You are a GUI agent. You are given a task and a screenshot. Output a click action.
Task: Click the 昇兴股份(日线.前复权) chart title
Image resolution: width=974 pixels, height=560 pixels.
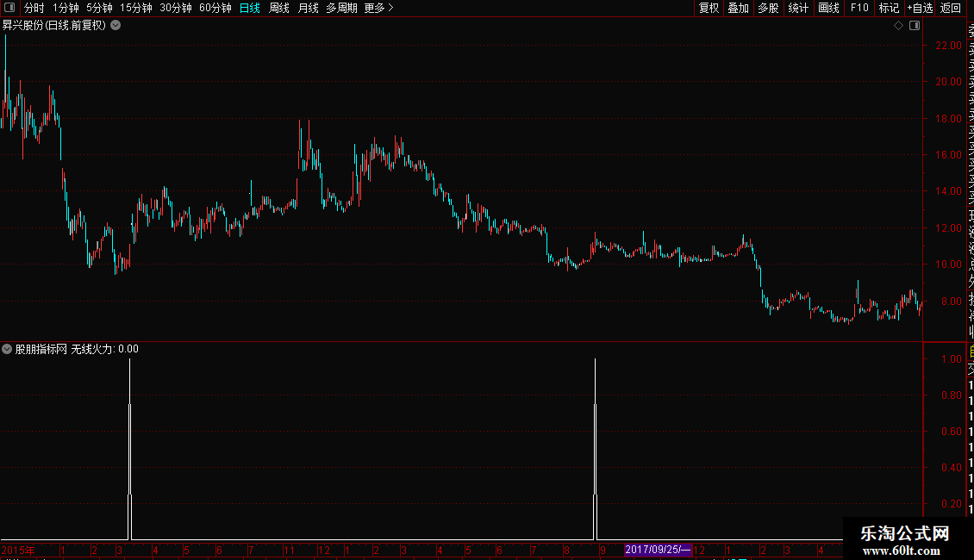click(x=54, y=26)
